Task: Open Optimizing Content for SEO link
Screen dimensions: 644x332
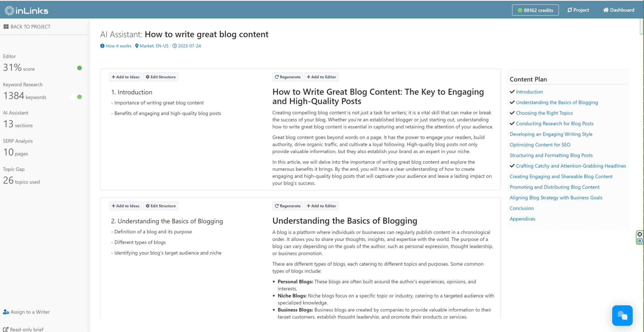Action: click(x=540, y=145)
